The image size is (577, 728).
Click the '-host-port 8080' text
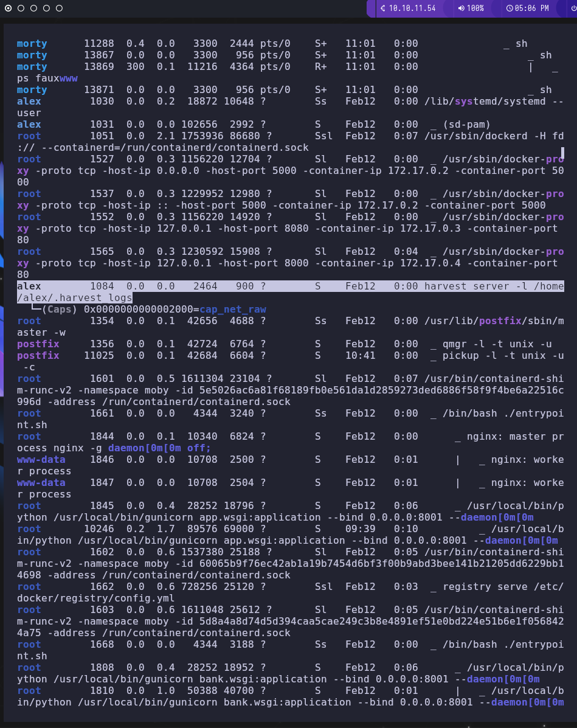[x=263, y=229]
